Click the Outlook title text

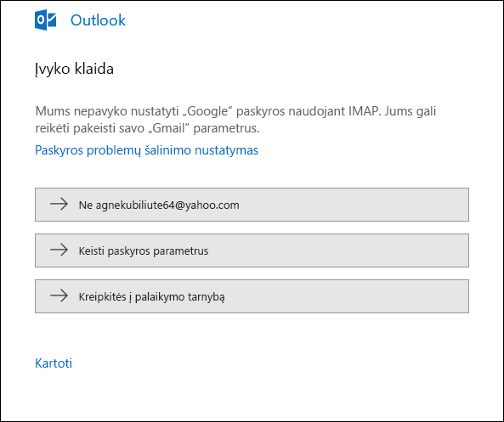pyautogui.click(x=98, y=20)
